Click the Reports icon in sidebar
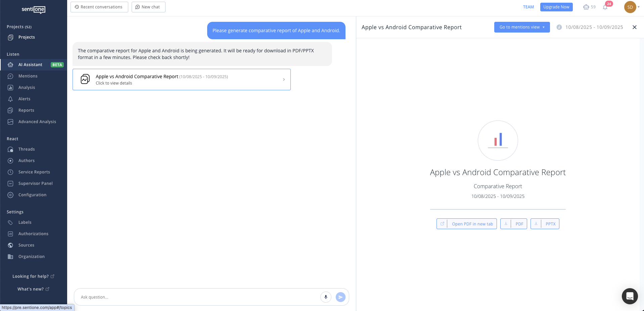Image resolution: width=644 pixels, height=311 pixels. [10, 110]
